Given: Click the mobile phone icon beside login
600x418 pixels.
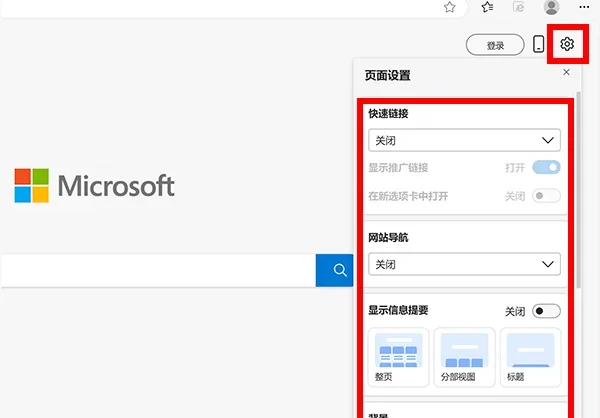Looking at the screenshot, I should pos(538,44).
